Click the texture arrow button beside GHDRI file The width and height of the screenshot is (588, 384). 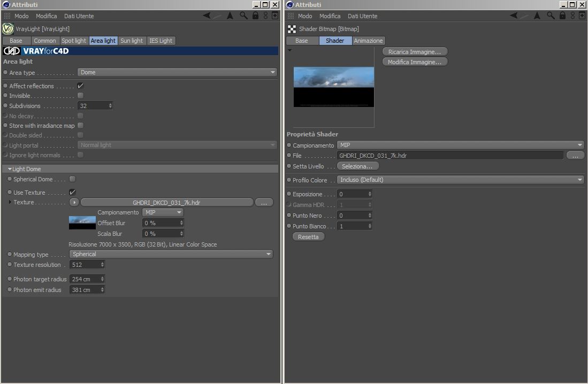click(74, 203)
